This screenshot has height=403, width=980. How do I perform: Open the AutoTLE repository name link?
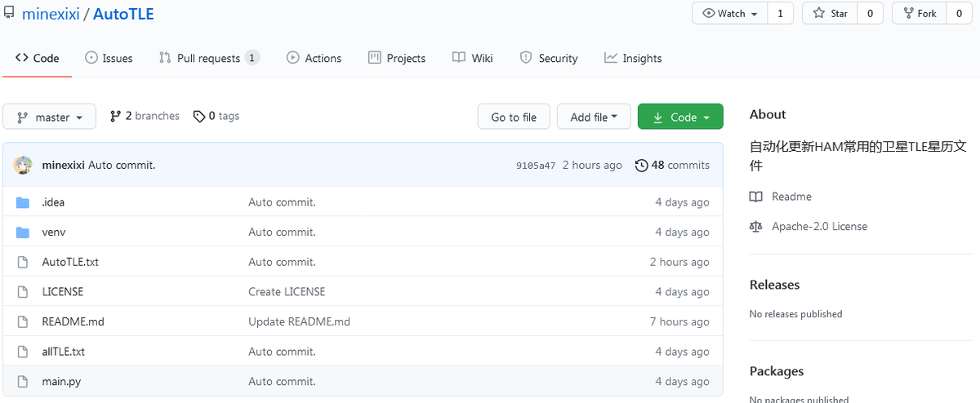click(x=123, y=14)
